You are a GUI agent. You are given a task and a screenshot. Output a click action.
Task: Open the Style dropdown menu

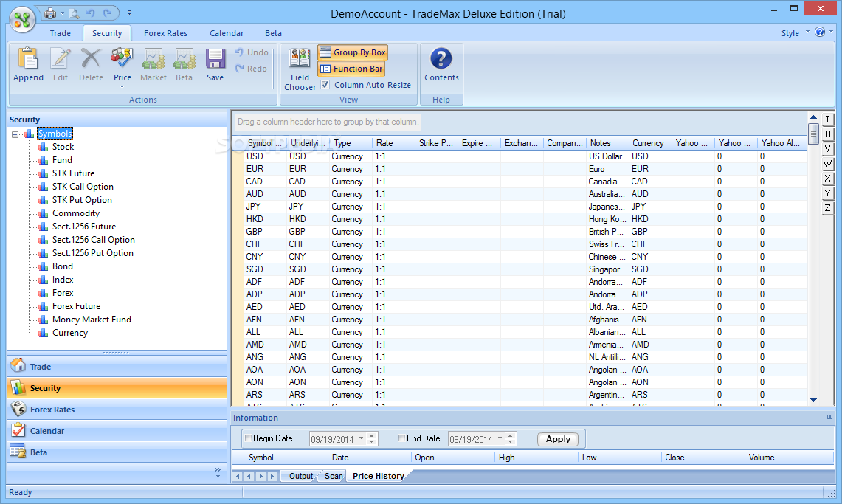point(796,32)
